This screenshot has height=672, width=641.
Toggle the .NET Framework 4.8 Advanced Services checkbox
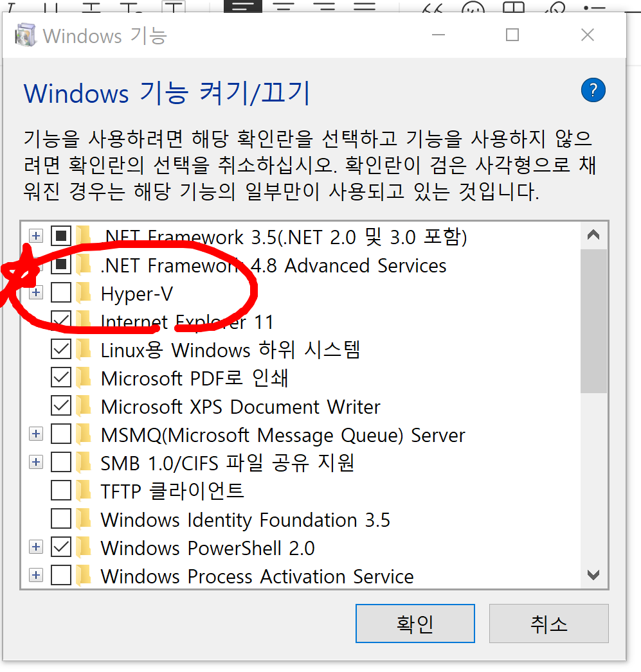coord(61,265)
